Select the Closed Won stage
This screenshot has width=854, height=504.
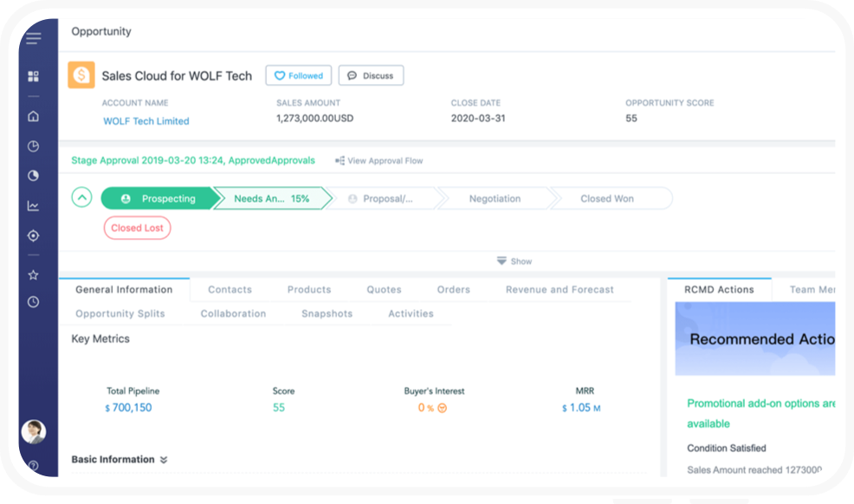(x=611, y=198)
